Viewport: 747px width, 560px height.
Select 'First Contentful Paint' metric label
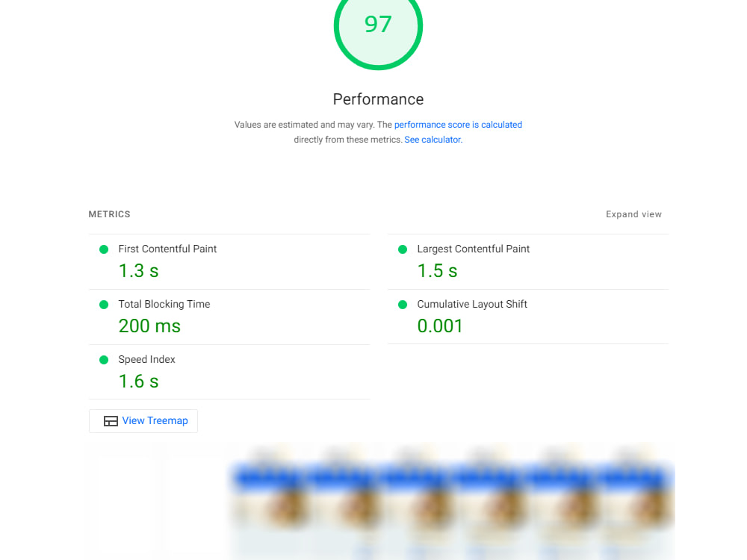coord(167,249)
